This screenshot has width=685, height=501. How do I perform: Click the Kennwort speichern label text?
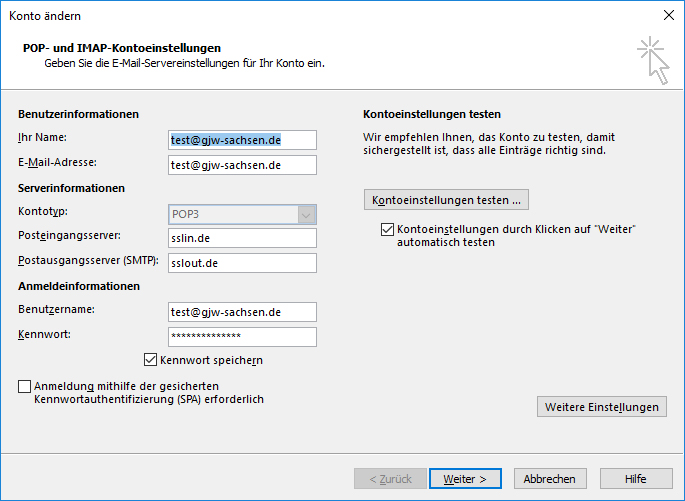[x=211, y=360]
